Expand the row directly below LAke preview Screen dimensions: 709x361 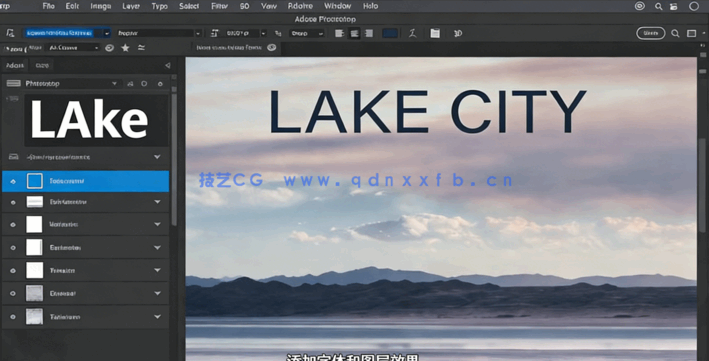157,157
